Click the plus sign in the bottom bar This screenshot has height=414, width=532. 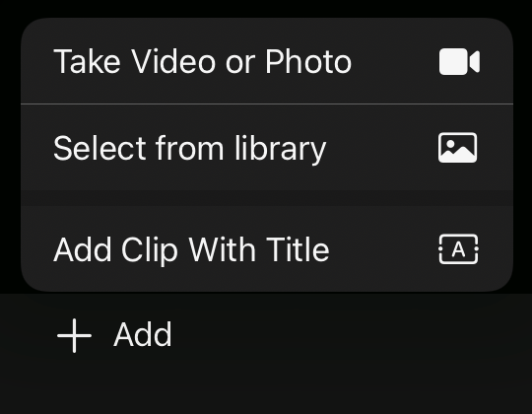(x=74, y=335)
